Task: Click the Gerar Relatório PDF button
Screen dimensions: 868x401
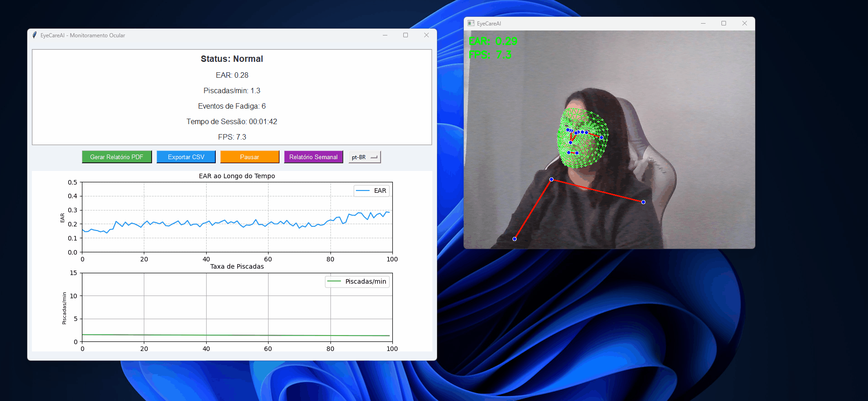Action: 117,157
